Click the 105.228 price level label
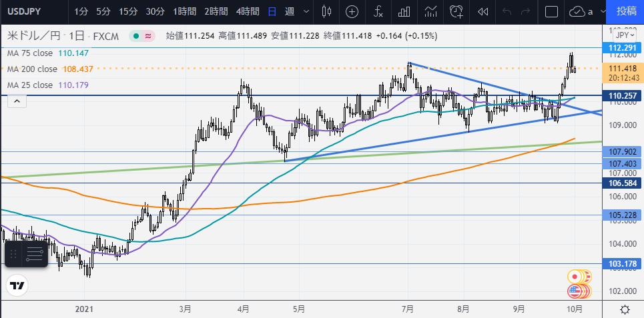The image size is (644, 318). pyautogui.click(x=622, y=215)
